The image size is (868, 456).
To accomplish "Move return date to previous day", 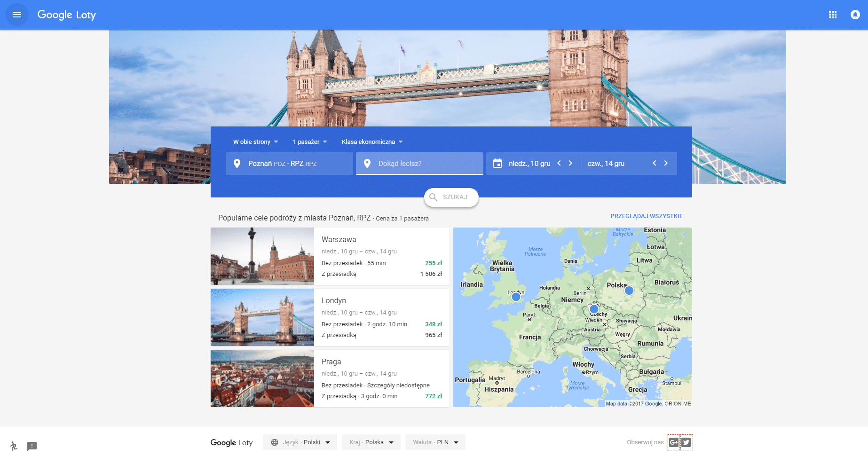I will pos(655,163).
